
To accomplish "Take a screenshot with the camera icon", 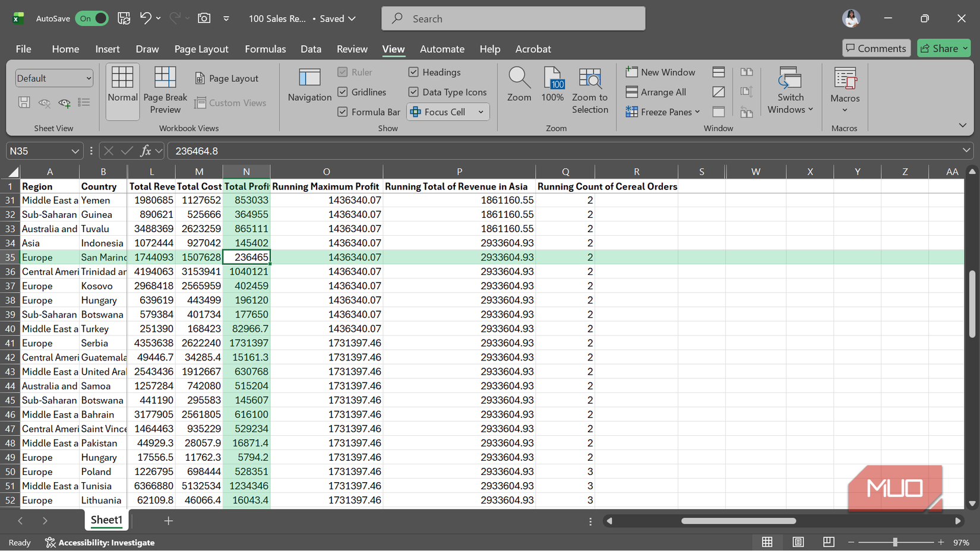I will point(204,18).
